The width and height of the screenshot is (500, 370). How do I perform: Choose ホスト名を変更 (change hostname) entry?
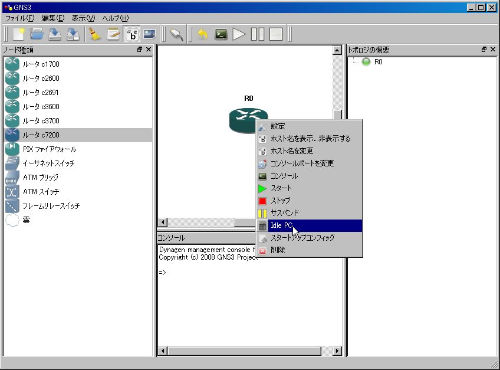tap(309, 151)
